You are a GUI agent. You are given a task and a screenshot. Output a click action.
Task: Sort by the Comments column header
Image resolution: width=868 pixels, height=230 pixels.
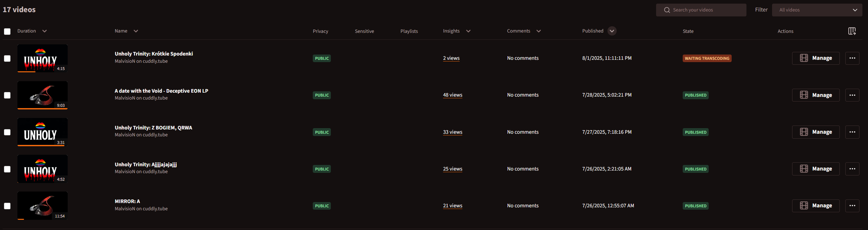pyautogui.click(x=518, y=31)
